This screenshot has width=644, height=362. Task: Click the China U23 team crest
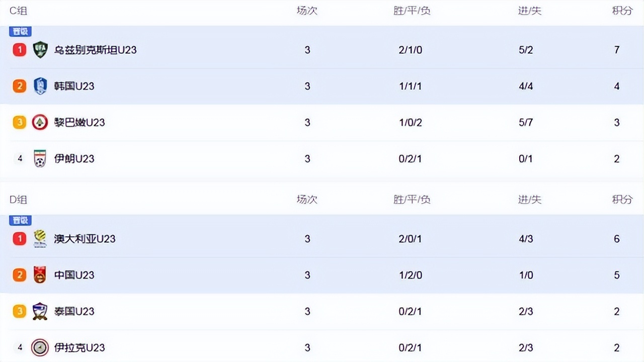40,275
